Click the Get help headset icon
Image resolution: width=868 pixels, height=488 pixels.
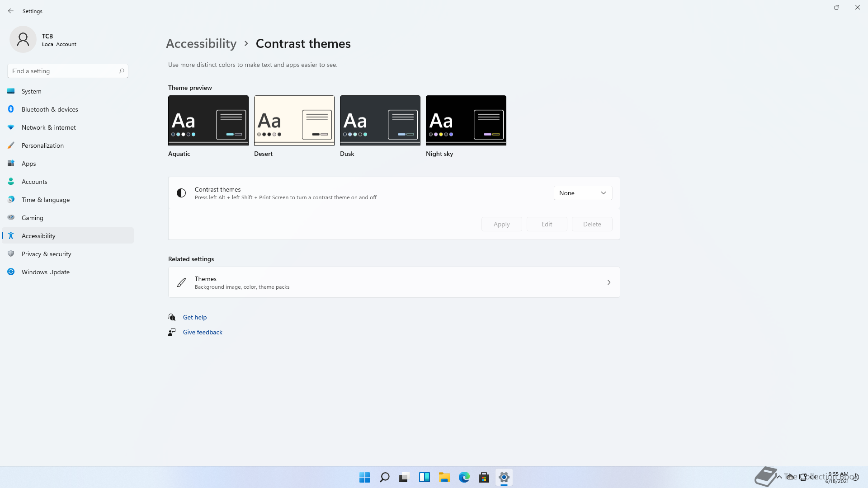[x=172, y=317]
